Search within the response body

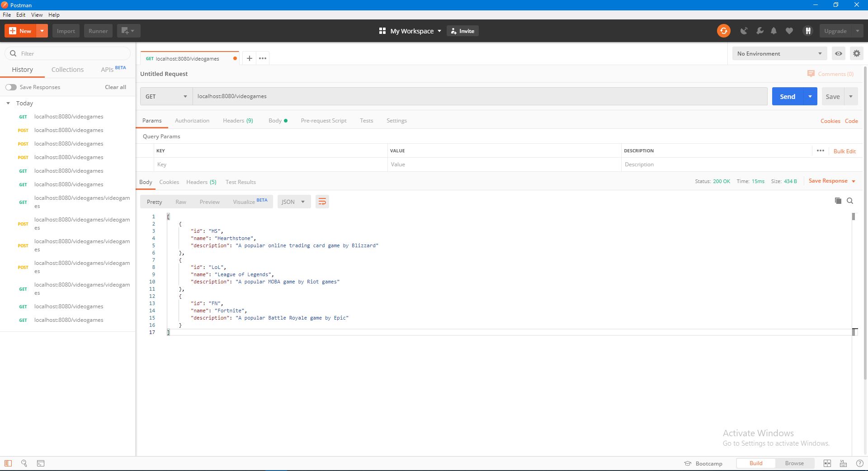pos(850,201)
